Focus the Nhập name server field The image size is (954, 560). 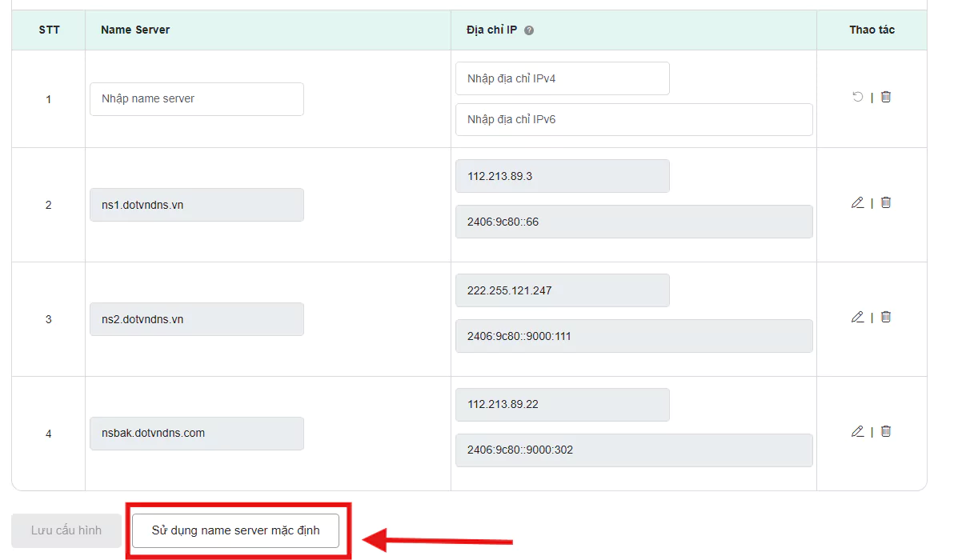tap(196, 99)
